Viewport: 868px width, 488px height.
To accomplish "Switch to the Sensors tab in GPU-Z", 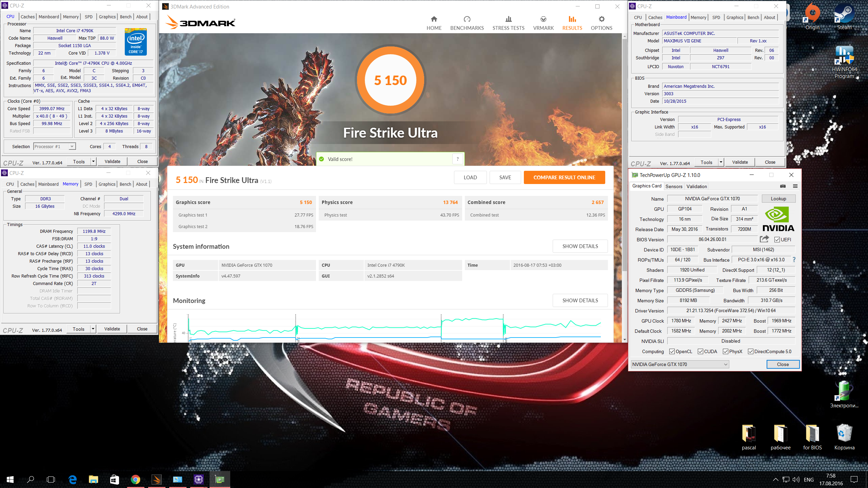I will pos(673,186).
